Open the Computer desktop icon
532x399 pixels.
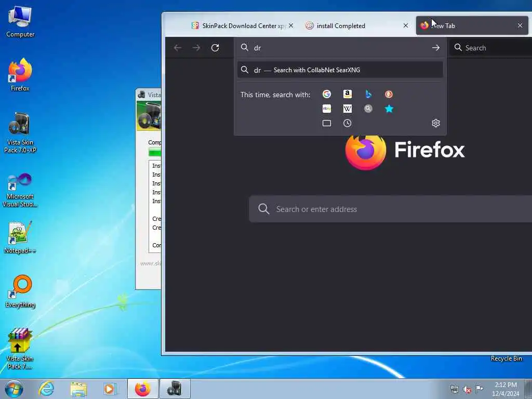(x=20, y=22)
